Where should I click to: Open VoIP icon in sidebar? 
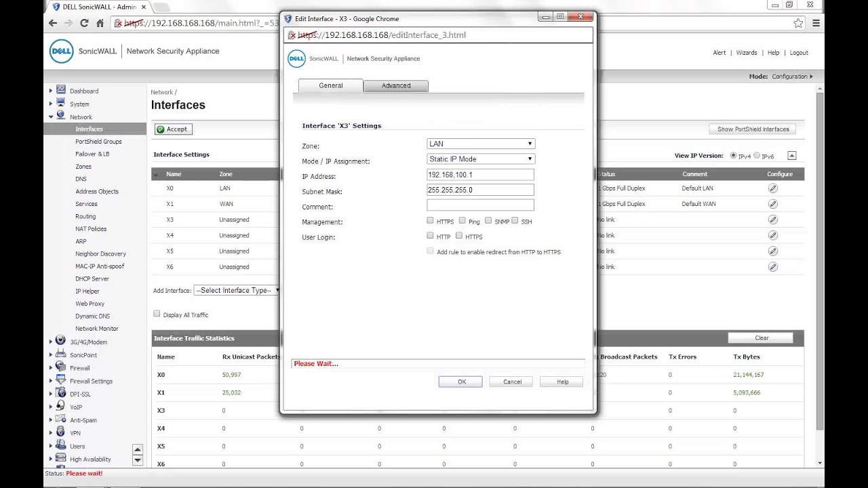(x=61, y=407)
